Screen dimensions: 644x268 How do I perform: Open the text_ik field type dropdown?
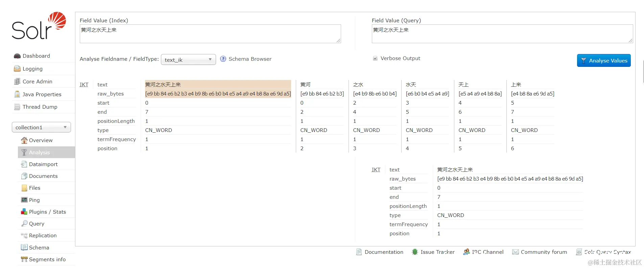[x=188, y=60]
